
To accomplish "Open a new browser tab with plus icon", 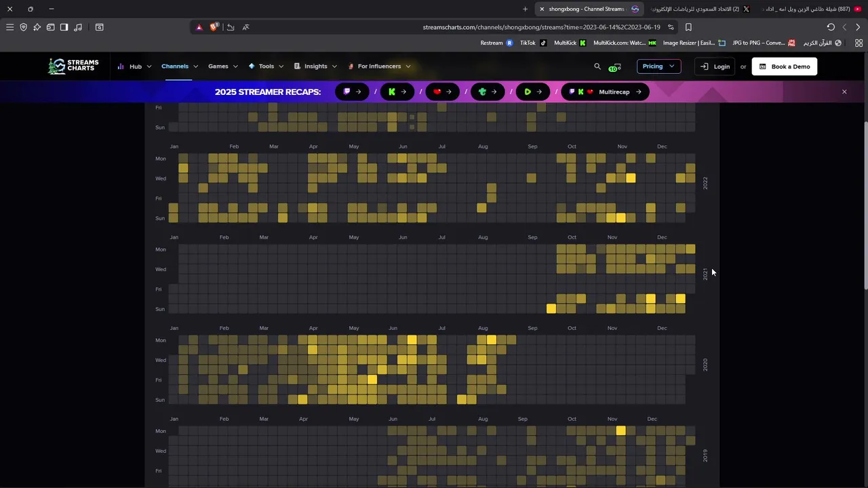I will pos(525,9).
